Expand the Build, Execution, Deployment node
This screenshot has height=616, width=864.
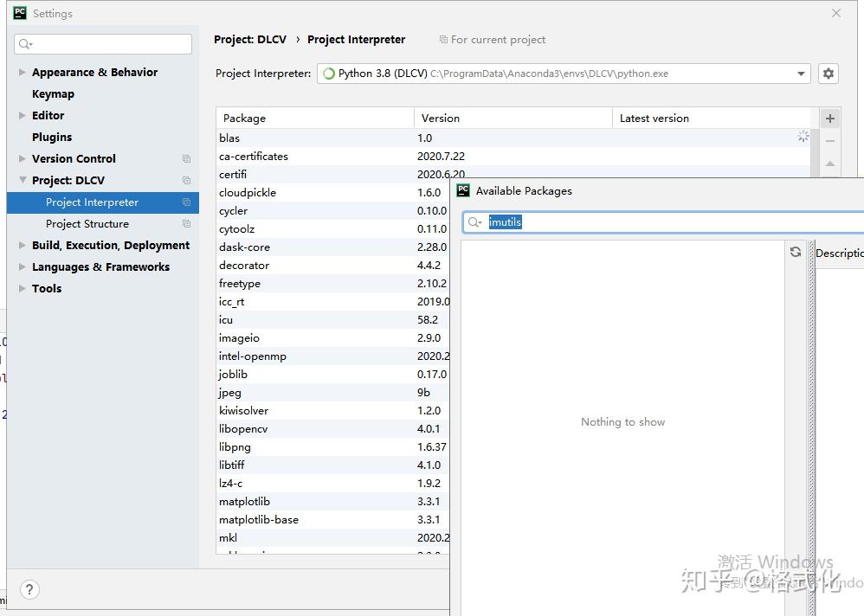pyautogui.click(x=21, y=245)
